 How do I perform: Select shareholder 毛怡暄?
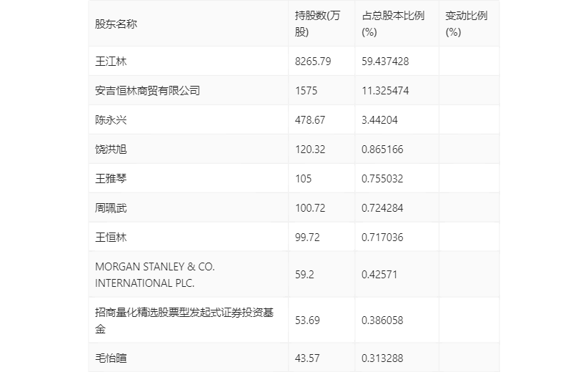[x=111, y=358]
